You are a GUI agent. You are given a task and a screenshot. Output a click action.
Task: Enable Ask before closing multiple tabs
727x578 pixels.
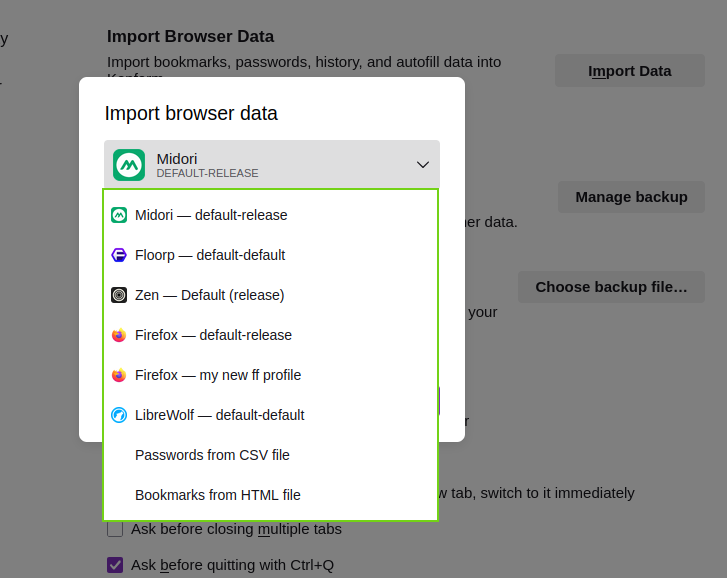[x=115, y=529]
